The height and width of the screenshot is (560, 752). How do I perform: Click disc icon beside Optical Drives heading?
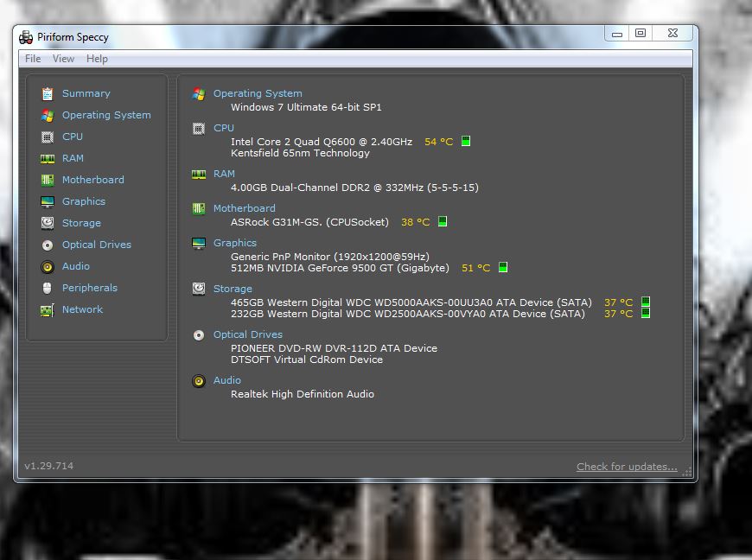pos(199,334)
